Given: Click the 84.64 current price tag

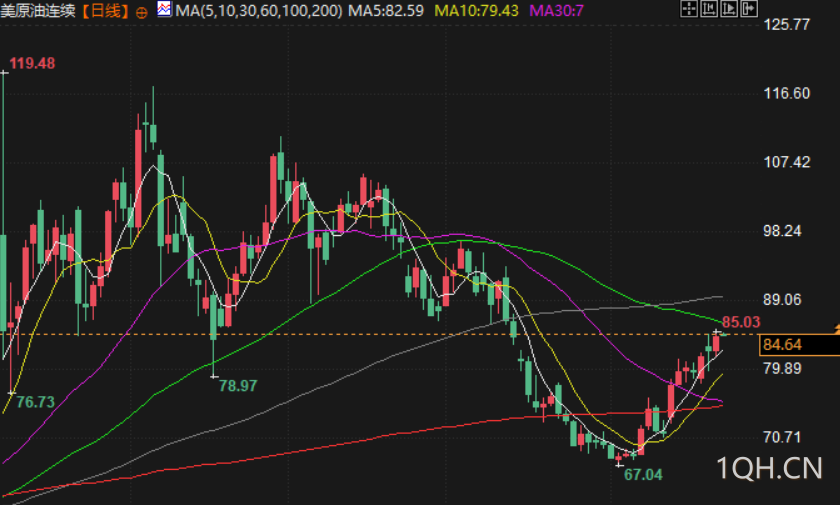Looking at the screenshot, I should point(799,344).
